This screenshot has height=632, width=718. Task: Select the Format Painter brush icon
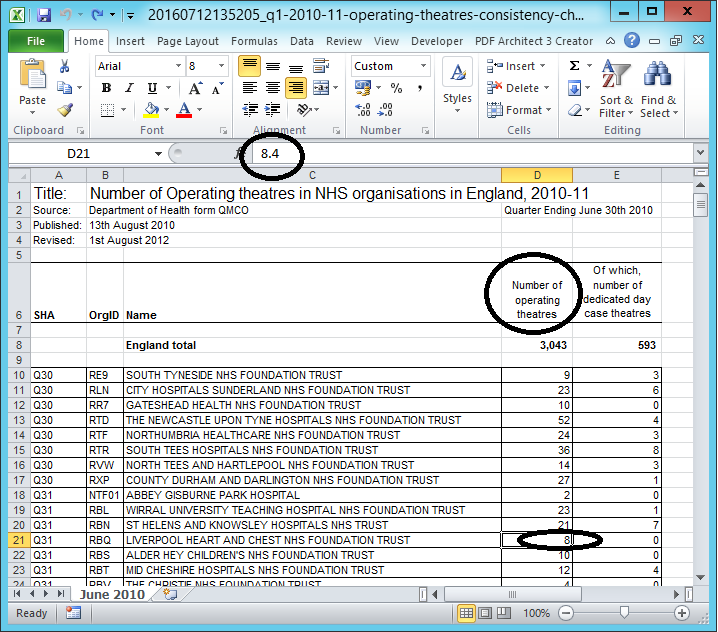pos(65,110)
